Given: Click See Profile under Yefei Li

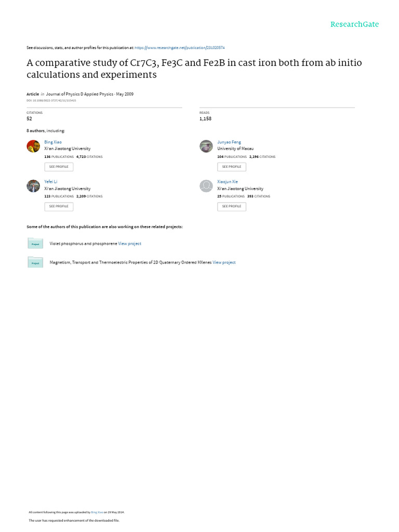Looking at the screenshot, I should [59, 206].
